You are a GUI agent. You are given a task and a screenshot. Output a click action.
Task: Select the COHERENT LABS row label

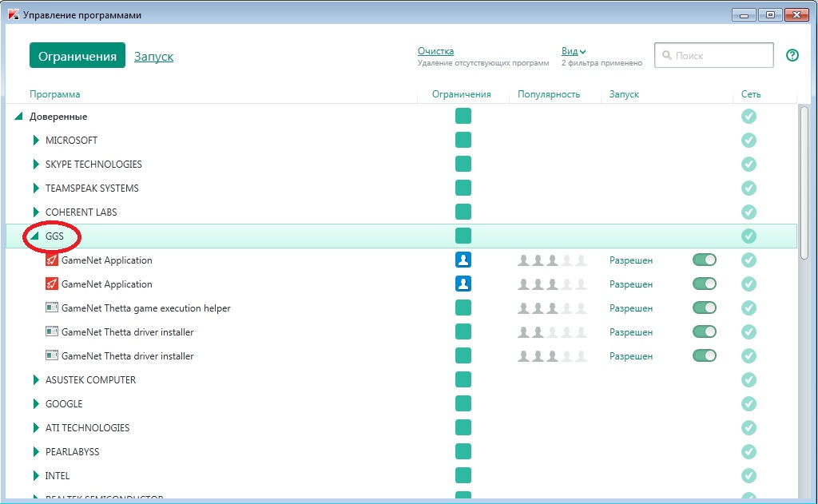pos(81,212)
